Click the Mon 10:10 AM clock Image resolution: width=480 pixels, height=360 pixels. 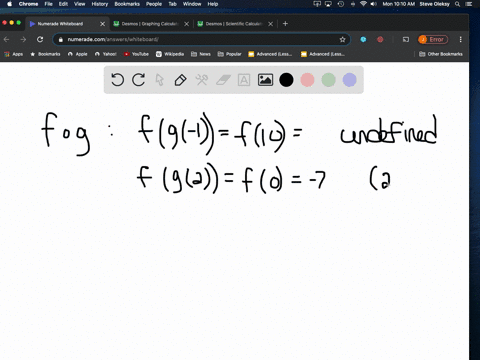tap(398, 4)
